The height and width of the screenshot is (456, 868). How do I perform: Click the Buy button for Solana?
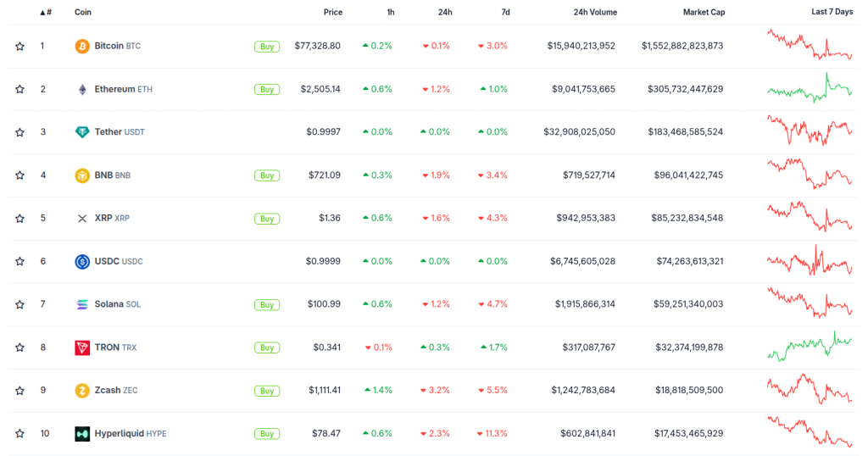[267, 305]
